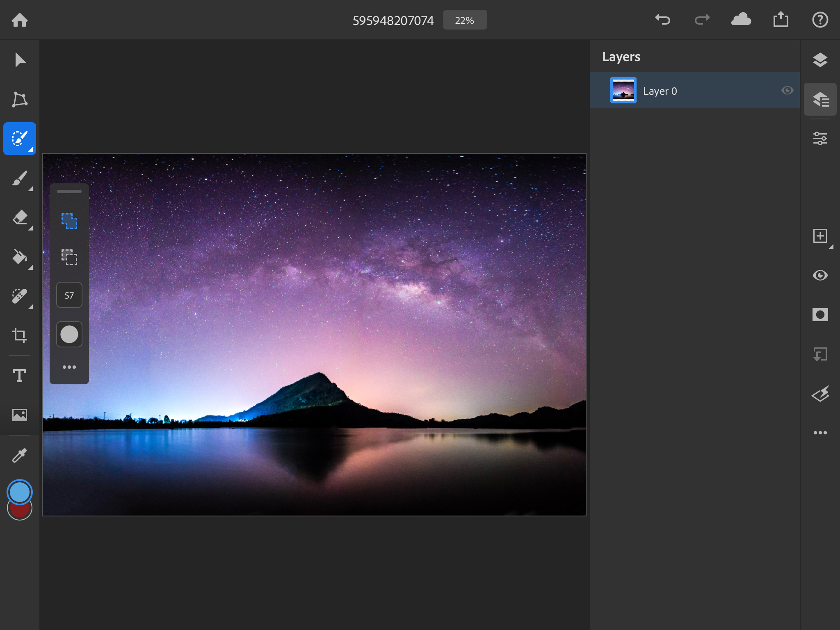Switch to the Layers panel view
This screenshot has width=840, height=630.
pos(820,60)
